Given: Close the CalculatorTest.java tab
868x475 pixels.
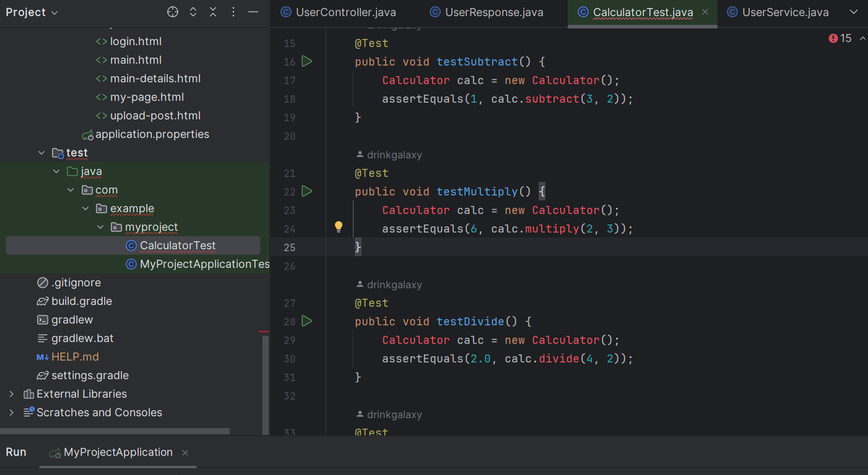Looking at the screenshot, I should (705, 12).
